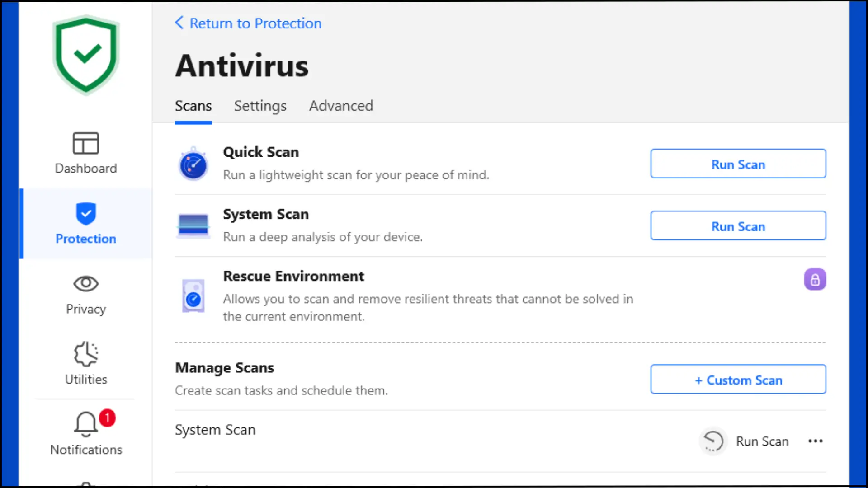The height and width of the screenshot is (488, 868).
Task: Click the Antivirus page heading
Action: (x=242, y=66)
